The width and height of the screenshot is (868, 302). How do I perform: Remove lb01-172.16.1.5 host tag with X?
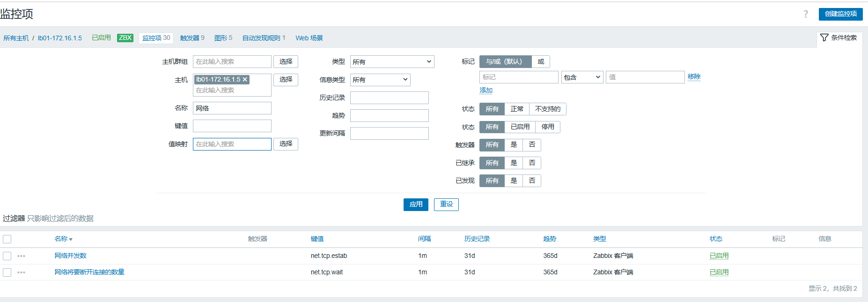(245, 80)
